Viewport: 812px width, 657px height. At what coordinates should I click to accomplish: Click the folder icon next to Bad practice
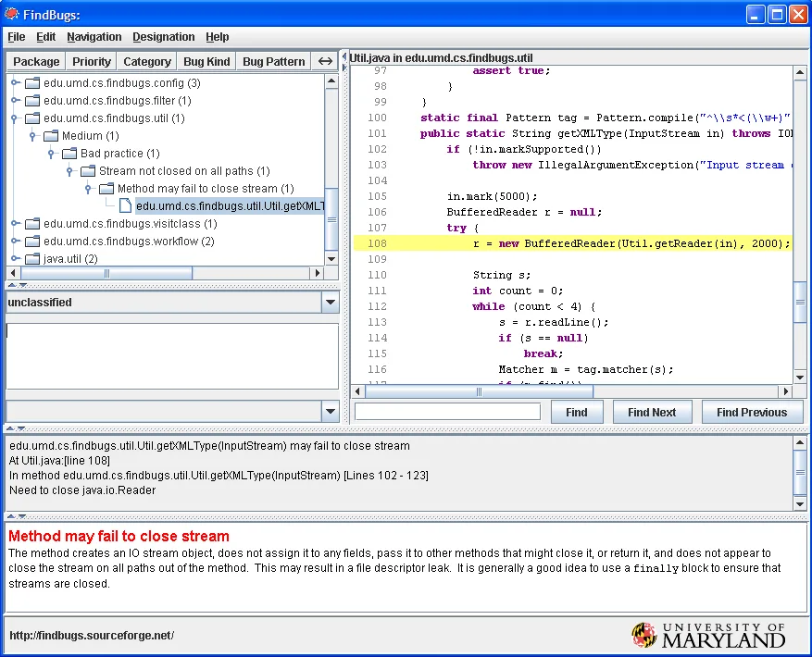click(x=69, y=154)
